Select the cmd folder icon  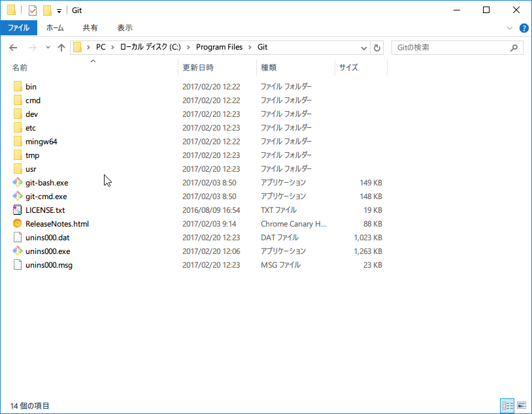[18, 101]
